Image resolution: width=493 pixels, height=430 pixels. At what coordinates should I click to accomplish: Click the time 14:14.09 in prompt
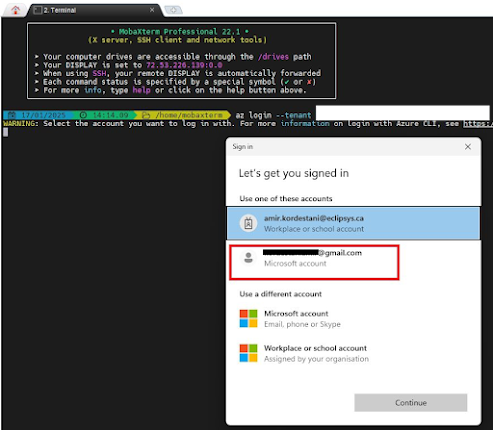point(110,115)
